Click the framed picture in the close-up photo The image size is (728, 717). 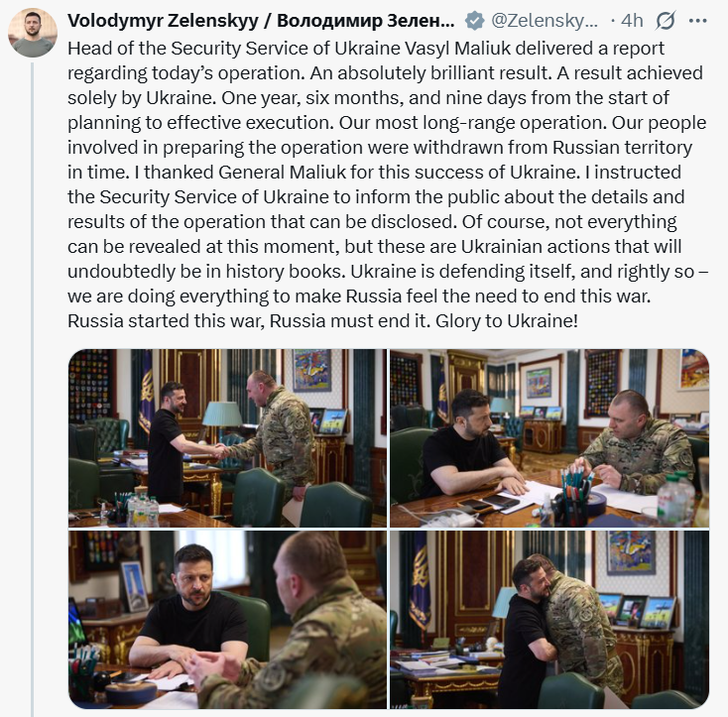pyautogui.click(x=134, y=586)
